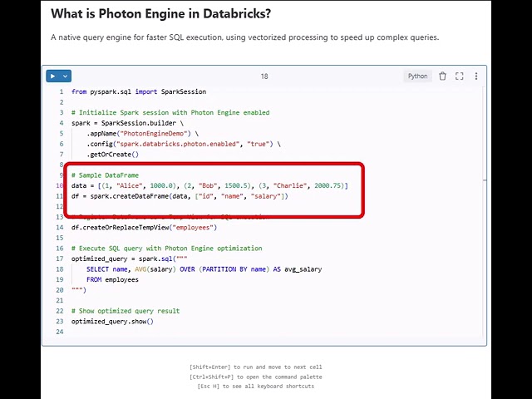Image resolution: width=532 pixels, height=399 pixels.
Task: Click the data list assignment line
Action: (x=209, y=185)
